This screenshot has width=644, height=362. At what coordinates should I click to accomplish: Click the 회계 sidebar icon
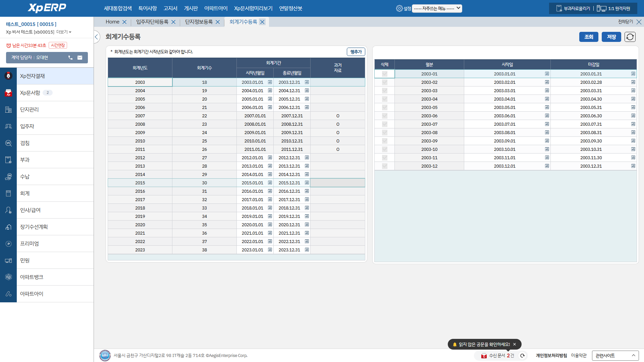(8, 193)
